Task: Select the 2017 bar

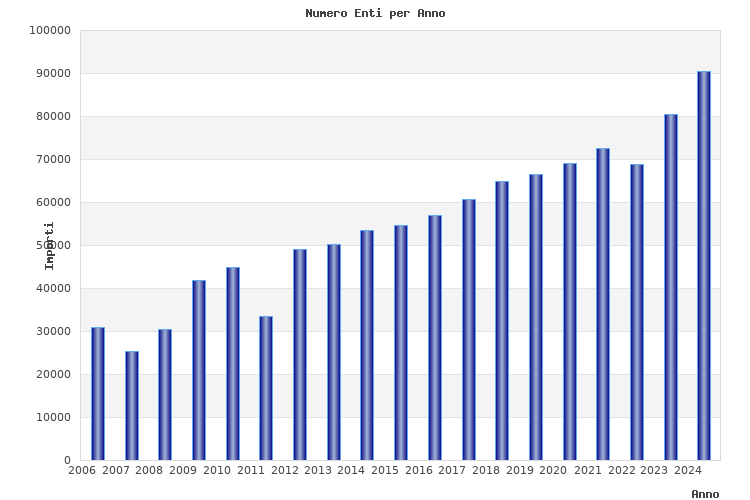Action: pos(469,330)
